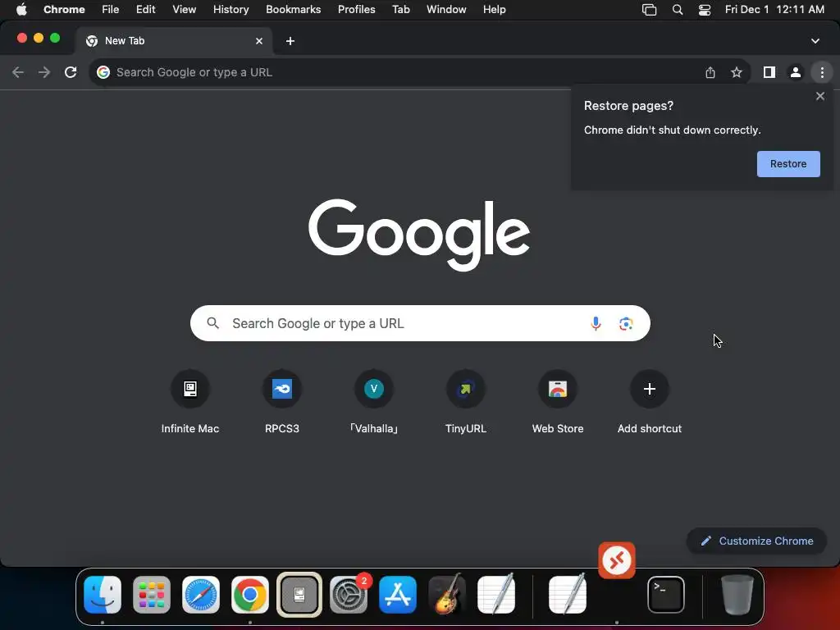This screenshot has height=630, width=840.
Task: Open the App Store from the dock
Action: point(398,595)
